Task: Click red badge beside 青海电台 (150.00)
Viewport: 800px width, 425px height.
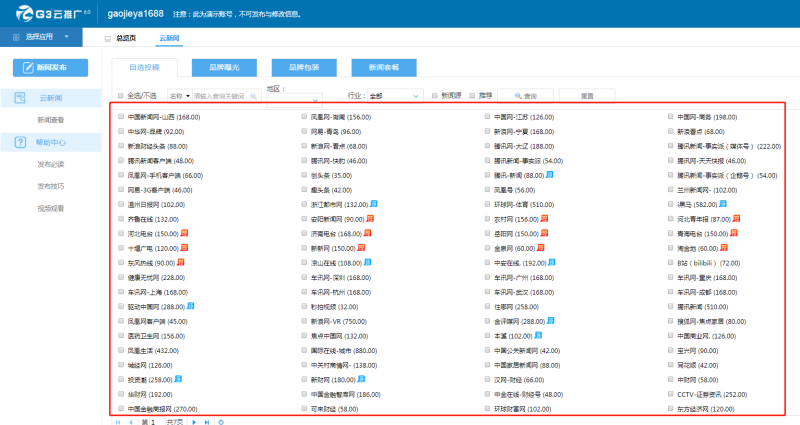Action: pyautogui.click(x=734, y=233)
